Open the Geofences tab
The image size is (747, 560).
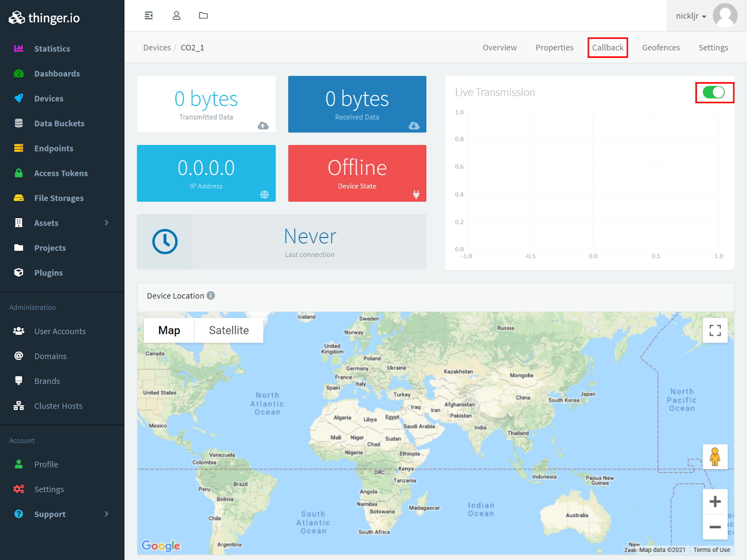click(x=661, y=47)
